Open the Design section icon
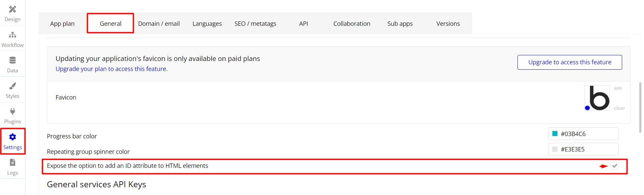Image resolution: width=644 pixels, height=195 pixels. point(12,9)
